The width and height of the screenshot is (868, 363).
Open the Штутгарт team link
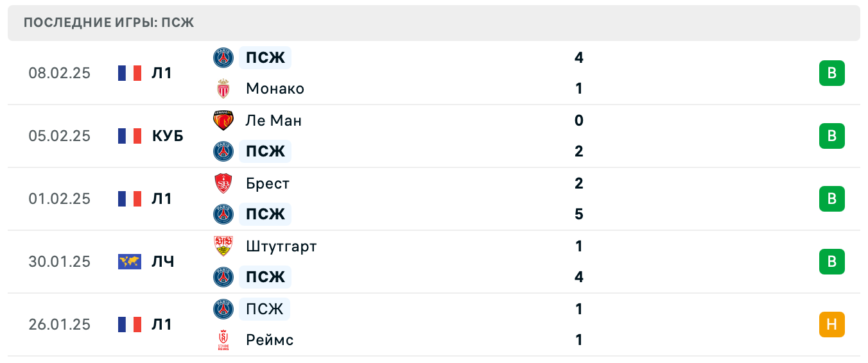point(281,246)
